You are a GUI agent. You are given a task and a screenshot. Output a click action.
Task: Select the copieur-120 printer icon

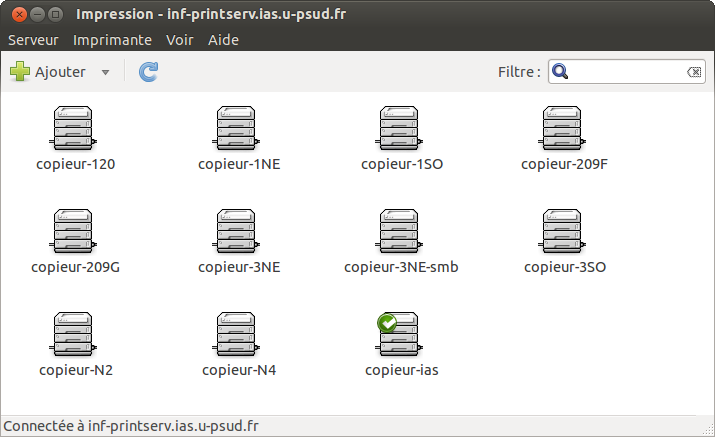[x=75, y=130]
